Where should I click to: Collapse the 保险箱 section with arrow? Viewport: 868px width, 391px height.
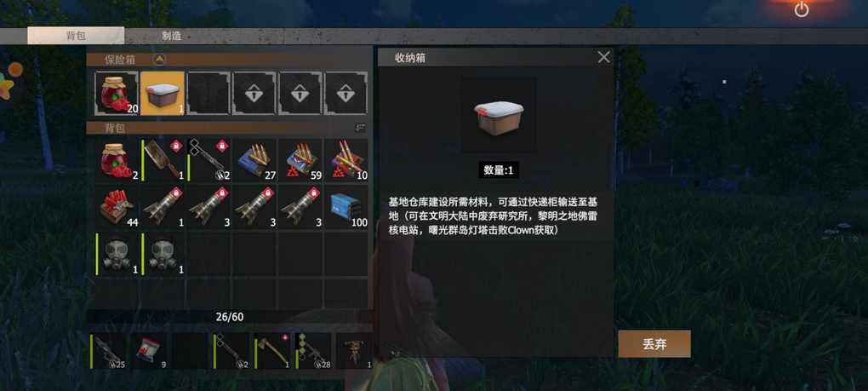159,60
